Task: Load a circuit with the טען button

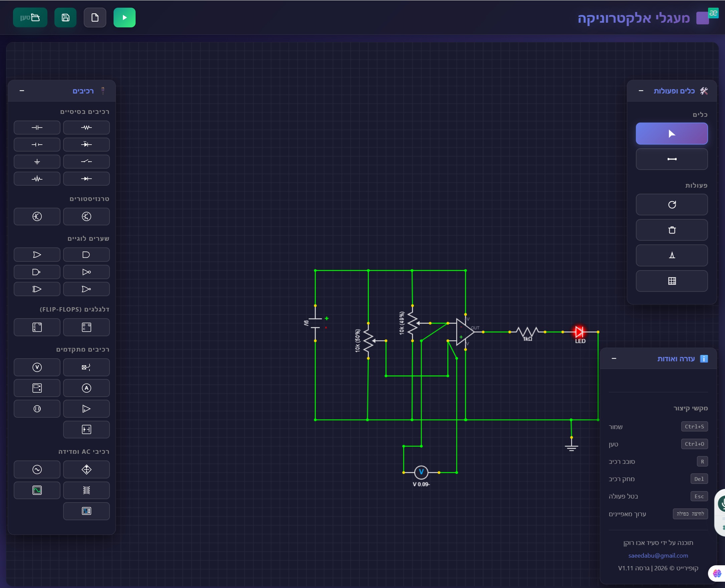Action: click(30, 17)
